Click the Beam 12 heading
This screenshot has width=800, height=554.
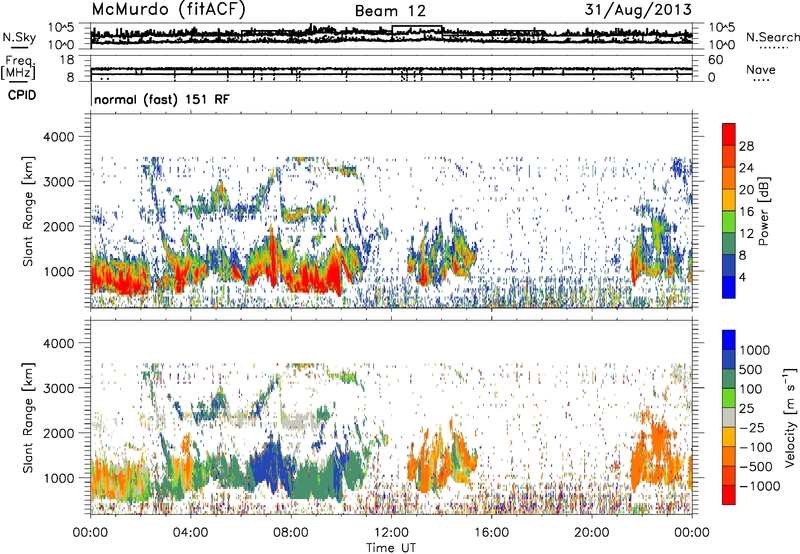click(x=390, y=11)
